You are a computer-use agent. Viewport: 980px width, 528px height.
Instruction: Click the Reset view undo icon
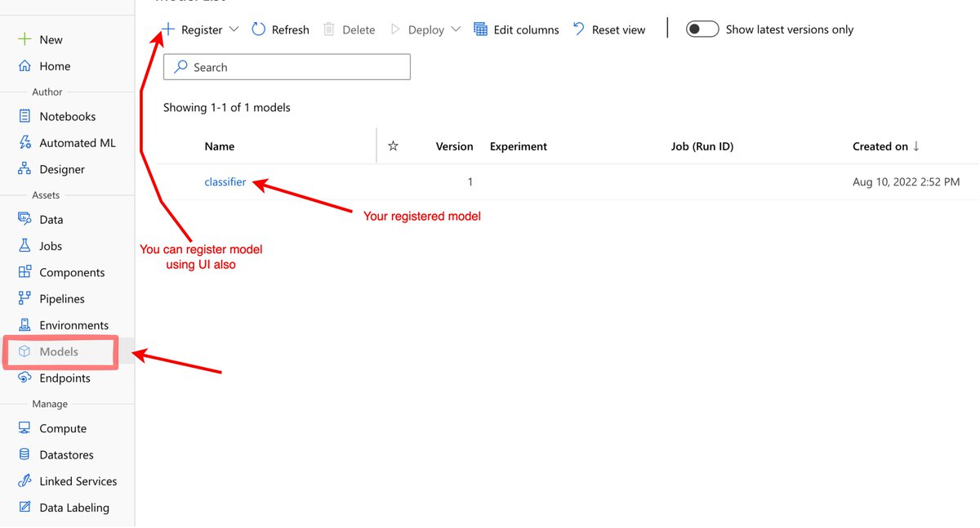578,29
